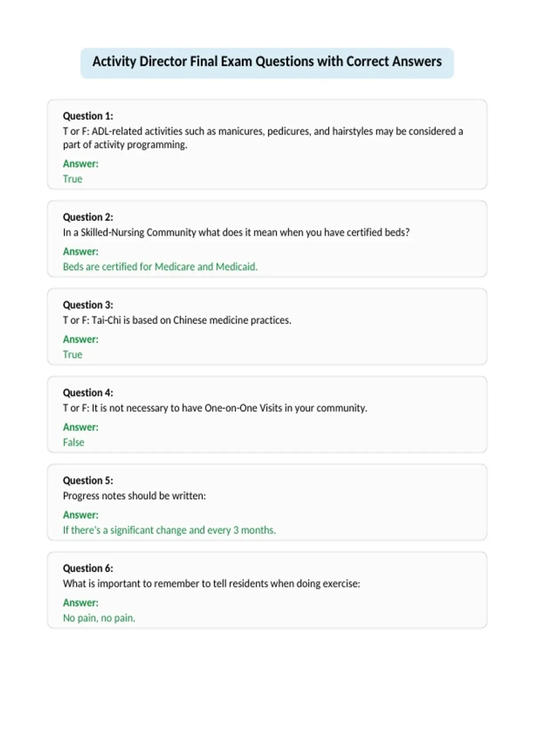The image size is (534, 756).
Task: Click the Question 6 heading
Action: [x=88, y=568]
